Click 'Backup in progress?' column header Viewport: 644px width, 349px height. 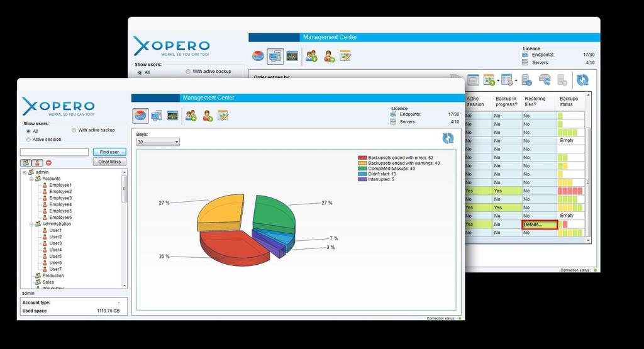506,101
